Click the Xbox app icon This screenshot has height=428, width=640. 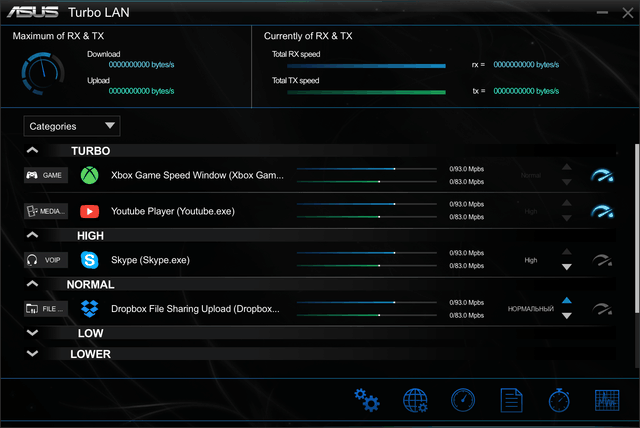89,175
